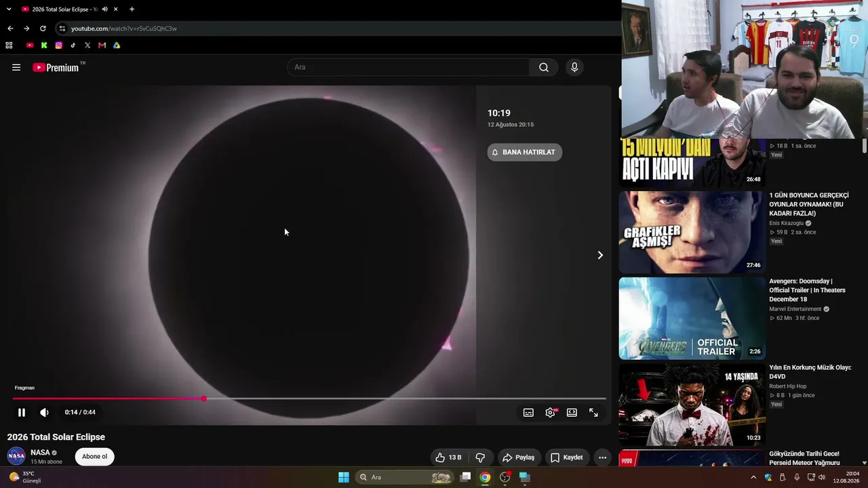Open the player settings gear
The width and height of the screenshot is (868, 488).
click(x=550, y=412)
